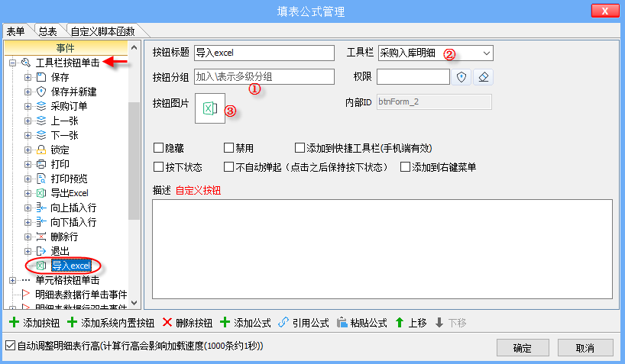The image size is (625, 364).
Task: Click the delete-row icon beside 删除行
Action: [x=41, y=237]
